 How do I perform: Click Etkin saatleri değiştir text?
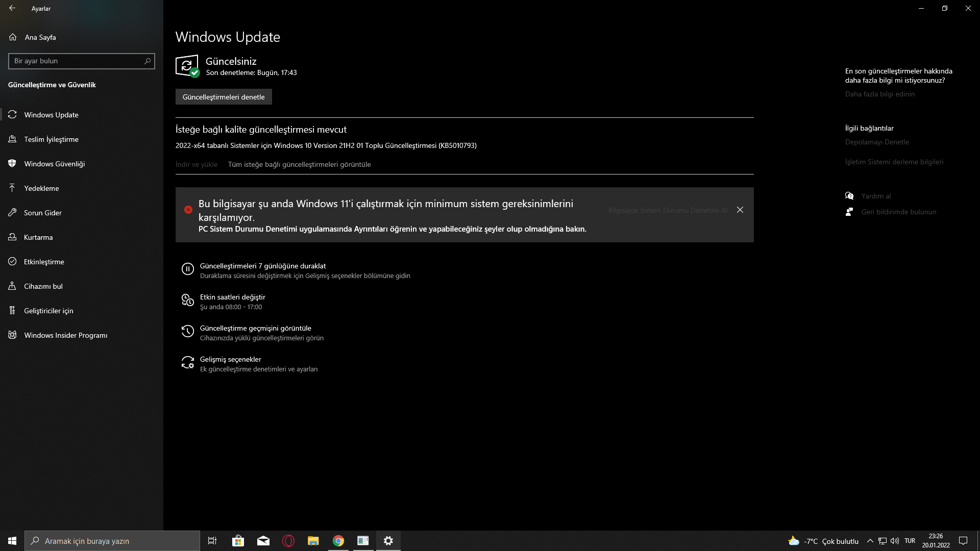pyautogui.click(x=233, y=297)
